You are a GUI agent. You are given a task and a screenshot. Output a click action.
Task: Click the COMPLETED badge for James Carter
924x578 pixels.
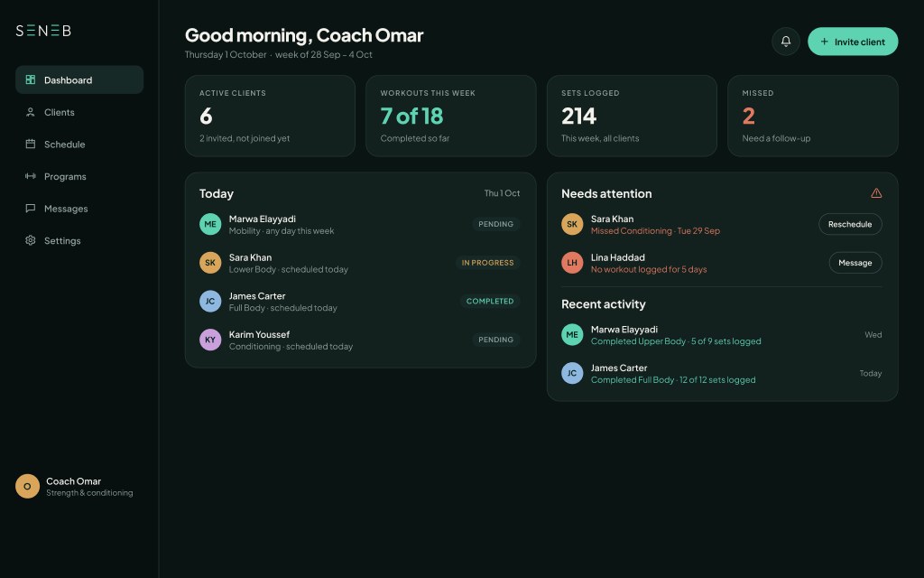(490, 301)
